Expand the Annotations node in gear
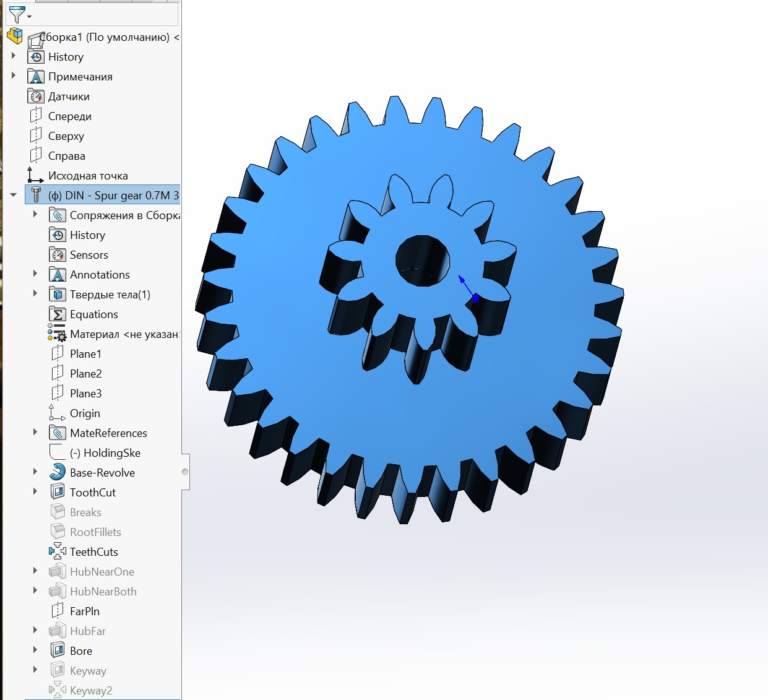This screenshot has height=700, width=768. pyautogui.click(x=35, y=274)
